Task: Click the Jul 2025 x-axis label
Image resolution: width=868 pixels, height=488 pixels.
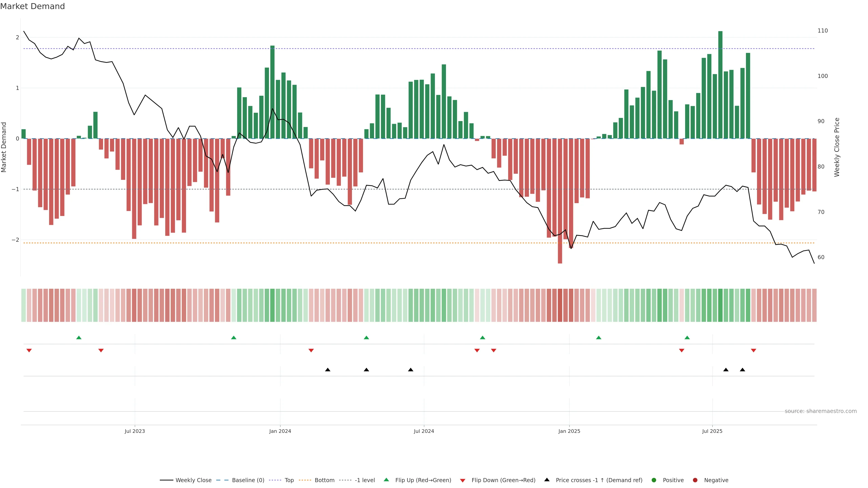Action: click(712, 431)
